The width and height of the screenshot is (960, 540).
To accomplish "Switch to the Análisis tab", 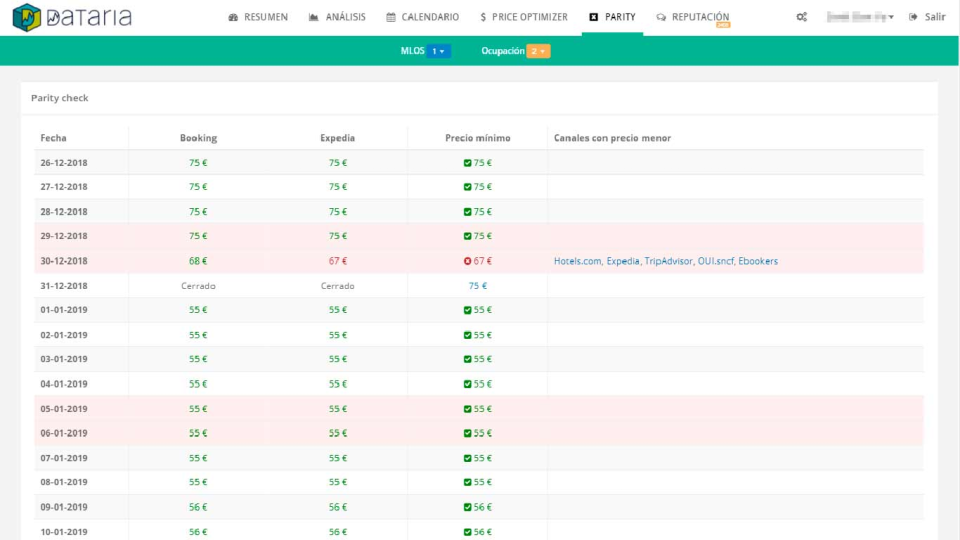I will [x=337, y=17].
